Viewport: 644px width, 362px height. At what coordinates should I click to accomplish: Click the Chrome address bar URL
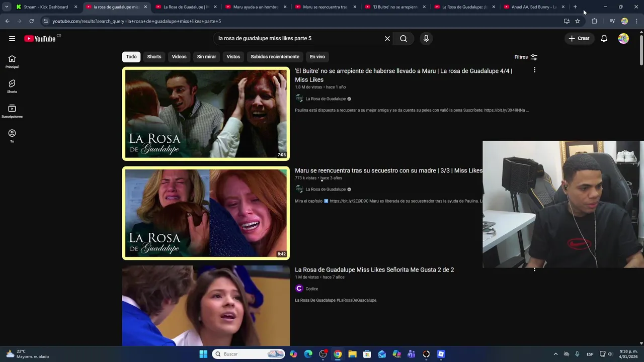[x=137, y=21]
